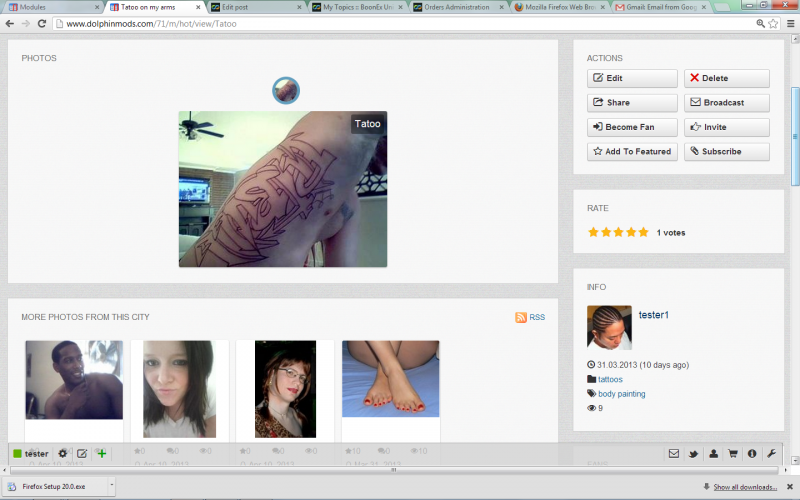This screenshot has width=800, height=500.
Task: Click the Invite button
Action: coord(727,127)
